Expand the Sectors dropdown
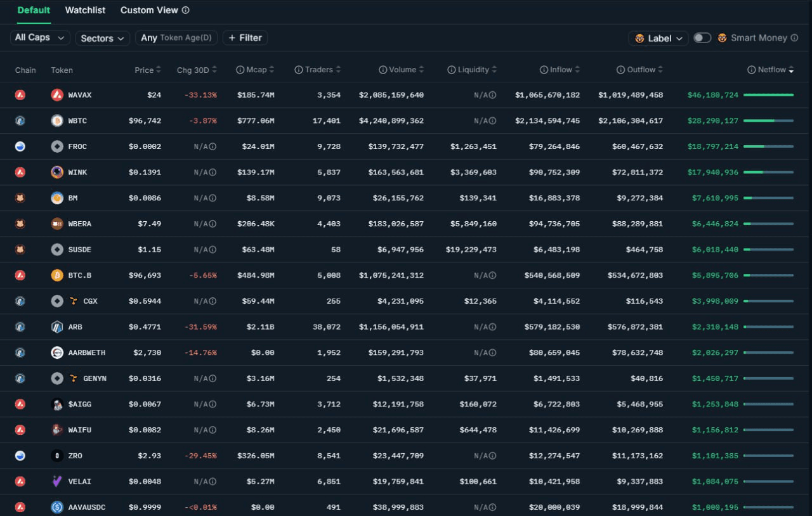 [x=103, y=39]
